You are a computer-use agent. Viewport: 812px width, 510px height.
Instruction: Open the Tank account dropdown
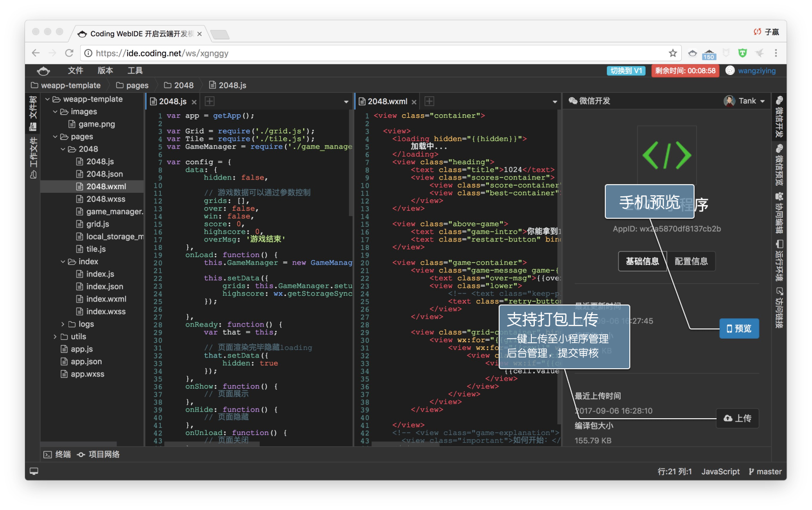point(752,101)
